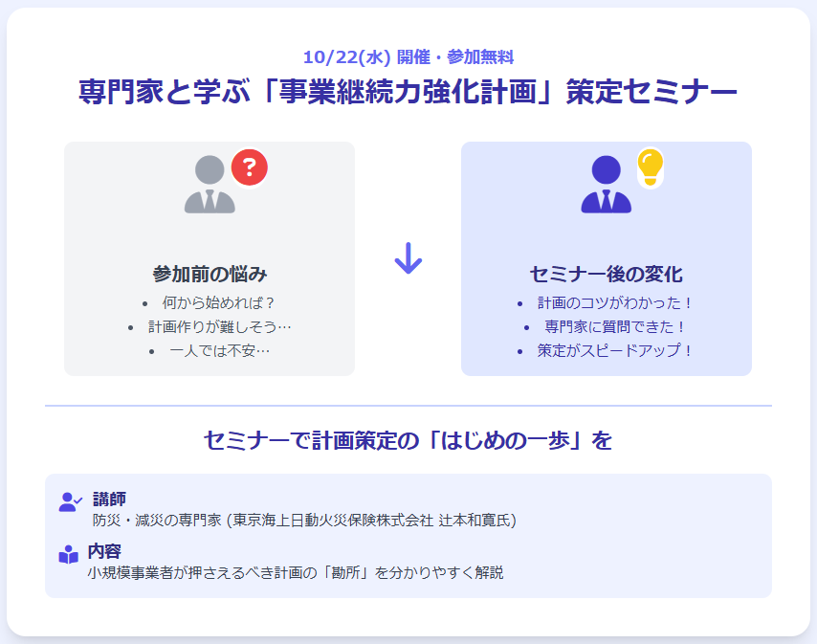Click the book reader icon beside 内容
Screen dimensions: 817x644
click(69, 554)
